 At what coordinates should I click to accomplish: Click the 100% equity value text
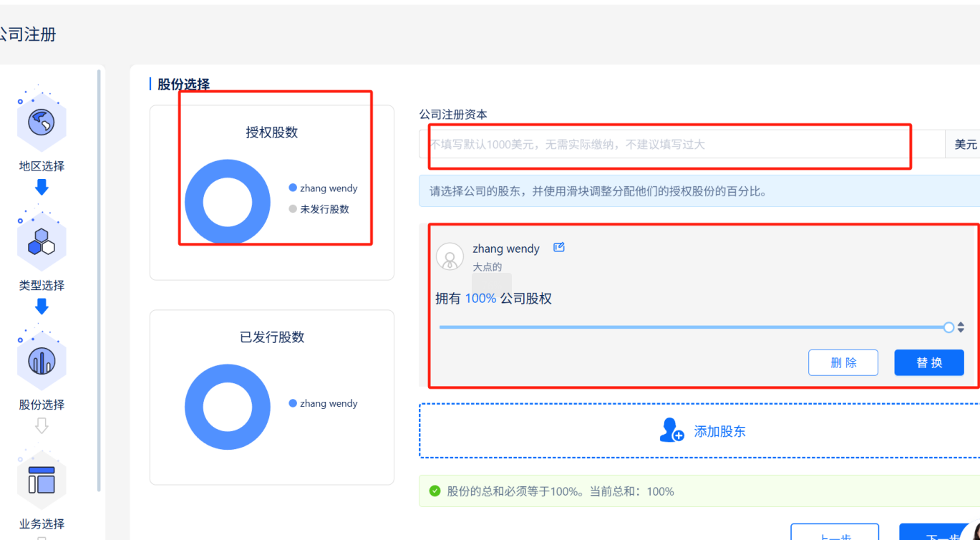tap(480, 299)
